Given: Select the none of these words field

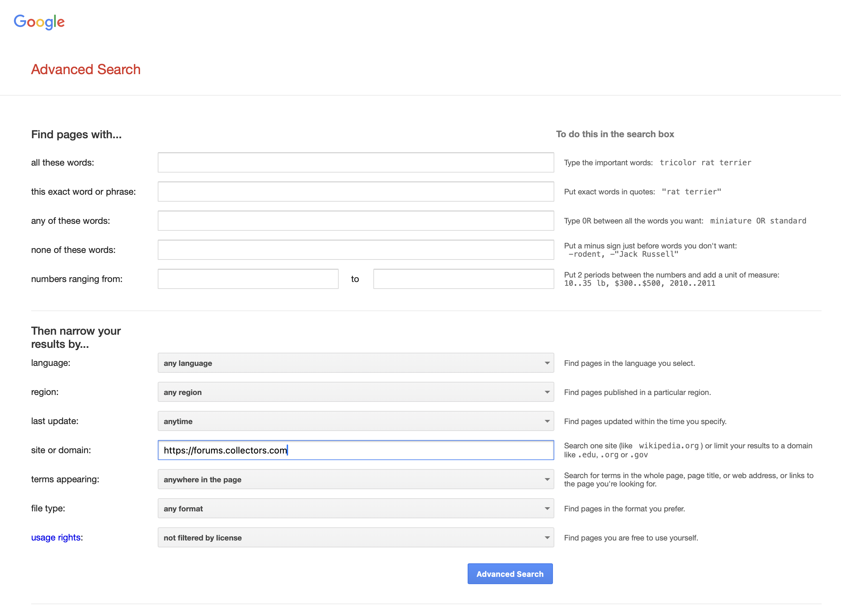Looking at the screenshot, I should coord(355,250).
